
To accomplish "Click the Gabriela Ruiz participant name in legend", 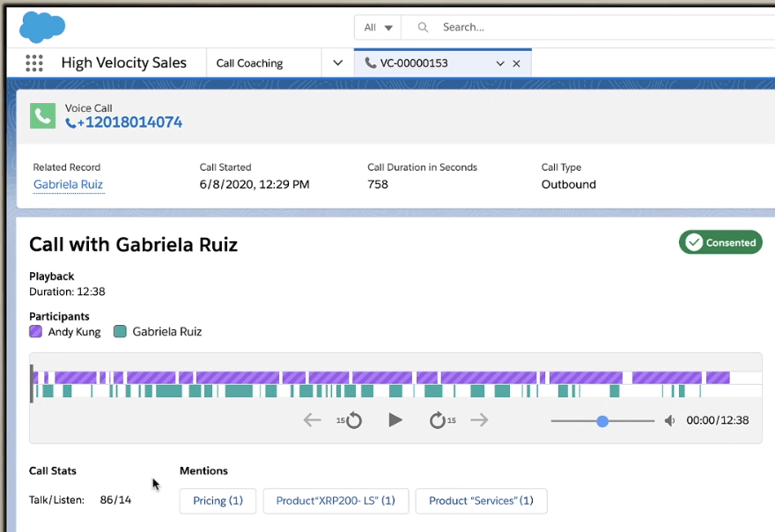I will click(x=167, y=332).
